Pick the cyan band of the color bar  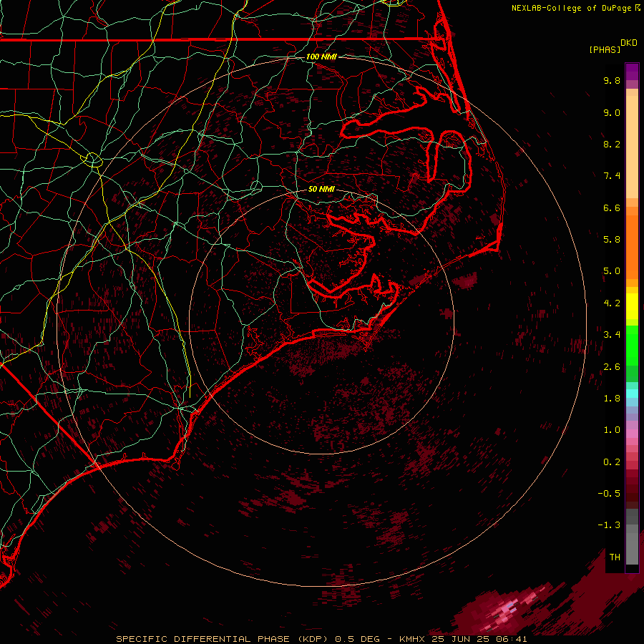(x=632, y=394)
